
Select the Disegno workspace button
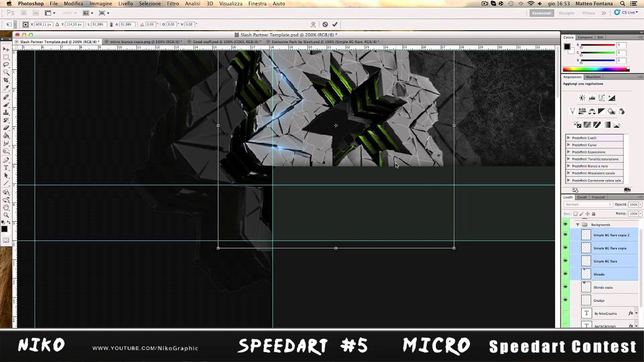pos(567,13)
